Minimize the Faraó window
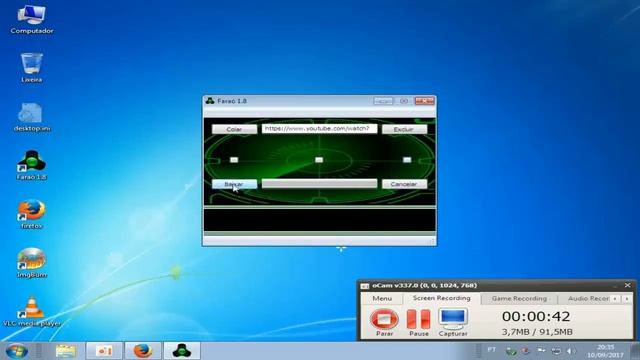The width and height of the screenshot is (640, 360). pyautogui.click(x=383, y=101)
